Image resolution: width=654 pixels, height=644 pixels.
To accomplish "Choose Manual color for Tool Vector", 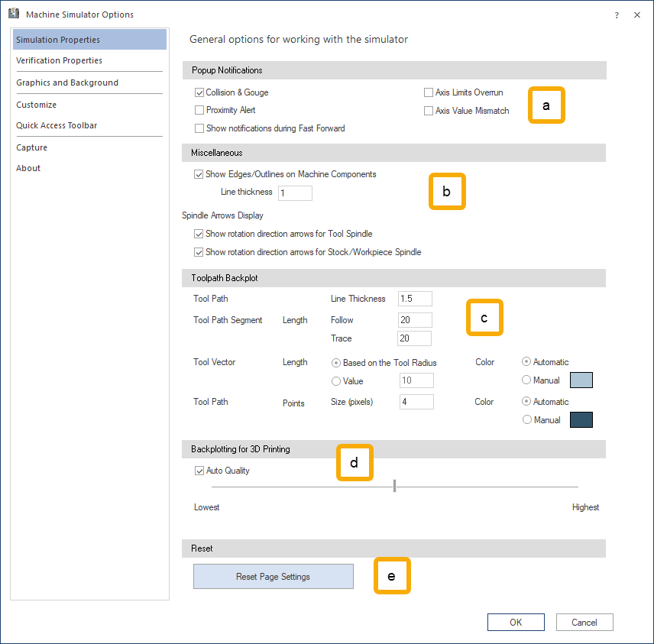I will tap(526, 380).
